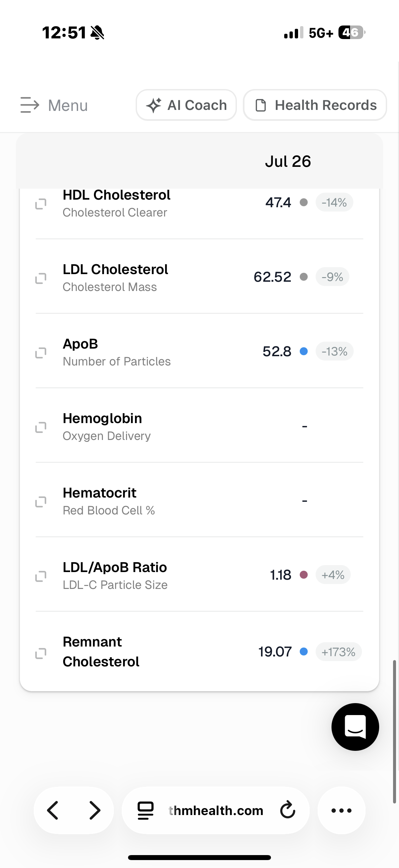The height and width of the screenshot is (868, 399).
Task: Tap page settings icon beside URL
Action: click(x=146, y=810)
